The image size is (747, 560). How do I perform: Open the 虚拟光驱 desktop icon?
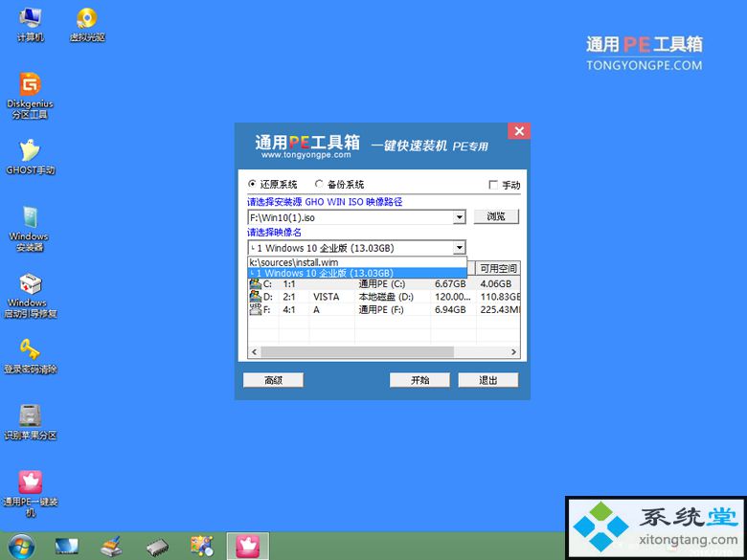(x=87, y=25)
